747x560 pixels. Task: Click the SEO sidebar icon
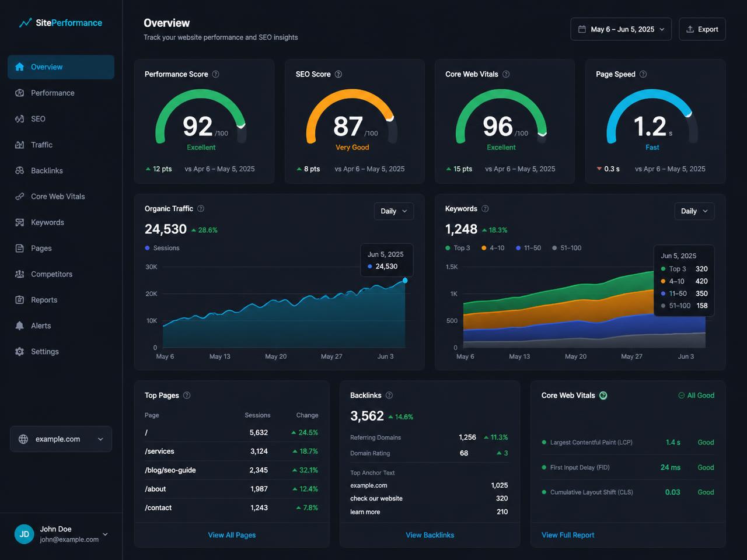(20, 119)
